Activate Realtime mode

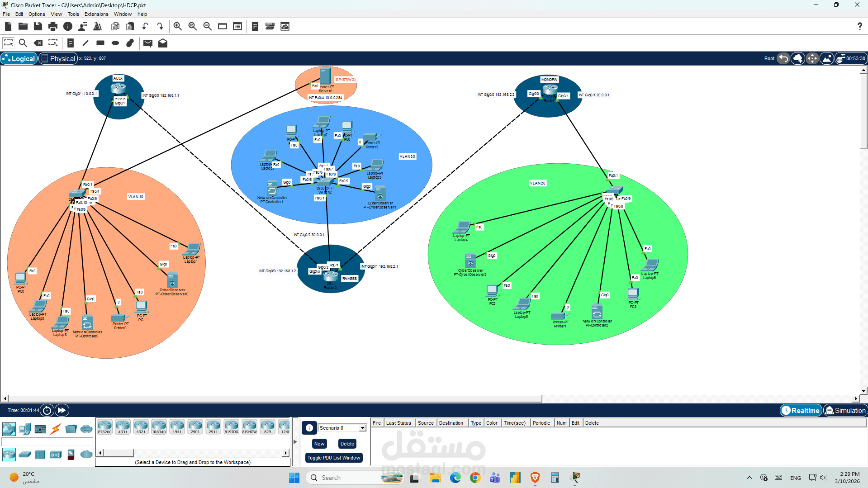coord(800,410)
